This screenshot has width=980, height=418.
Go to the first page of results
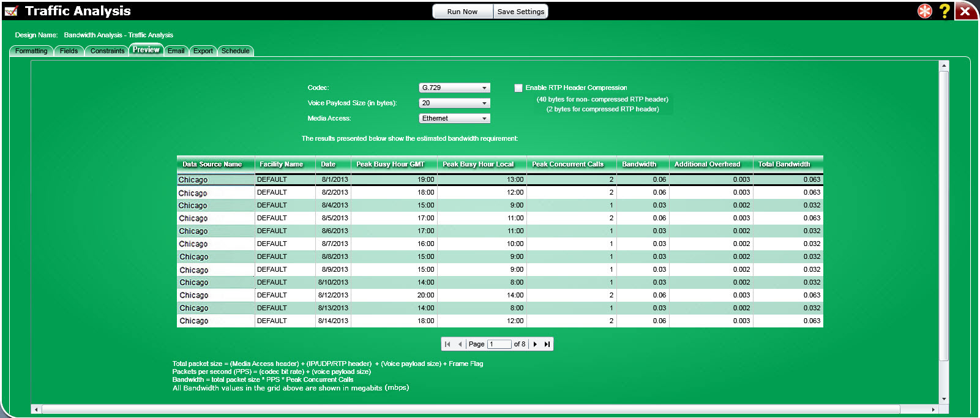click(447, 345)
